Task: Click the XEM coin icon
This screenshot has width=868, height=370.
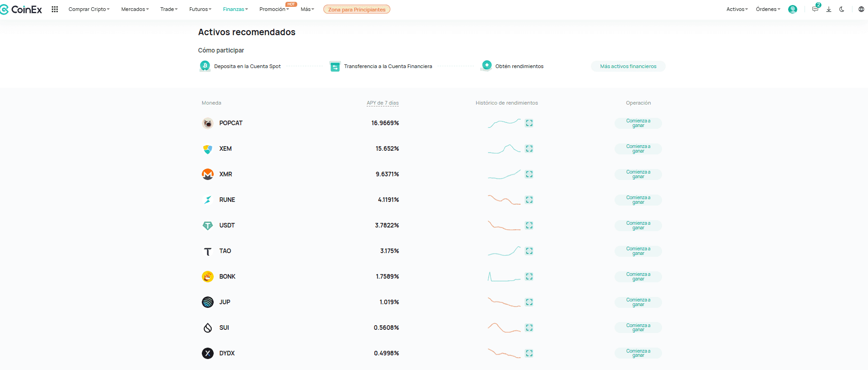Action: (x=208, y=148)
